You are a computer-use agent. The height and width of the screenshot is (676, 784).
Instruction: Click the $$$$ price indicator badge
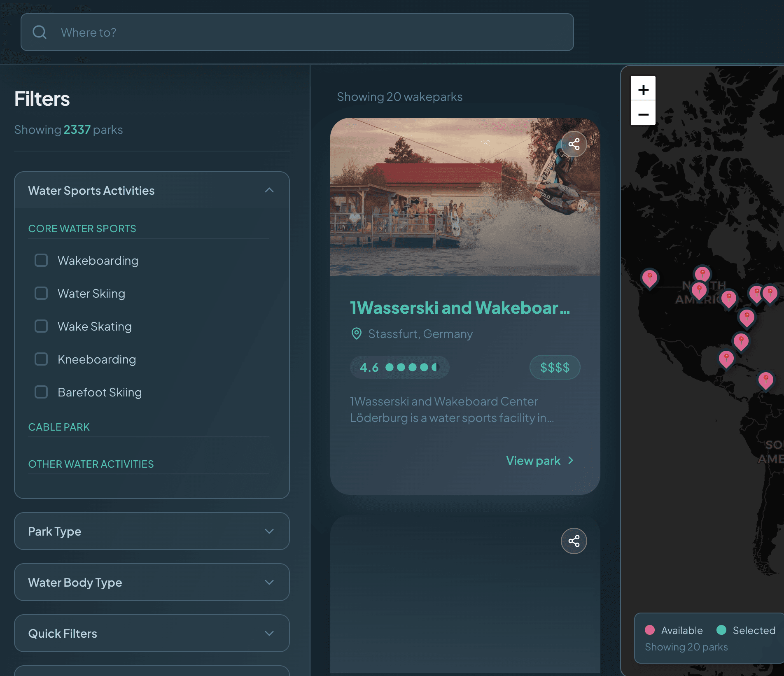pyautogui.click(x=555, y=367)
